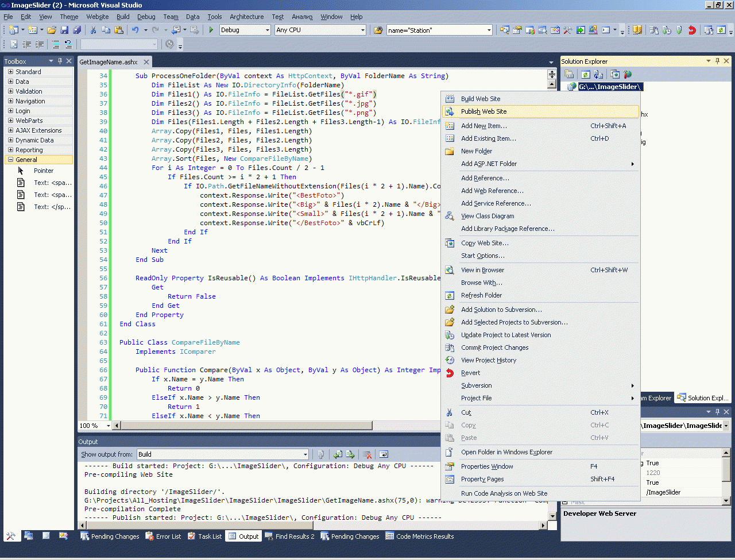Open the Debug configuration dropdown
735x560 pixels.
click(267, 30)
